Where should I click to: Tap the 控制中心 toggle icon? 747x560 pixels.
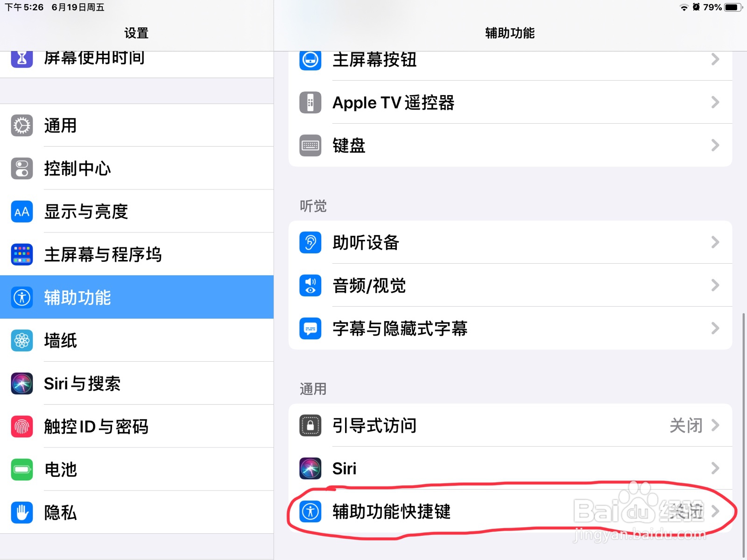(22, 168)
